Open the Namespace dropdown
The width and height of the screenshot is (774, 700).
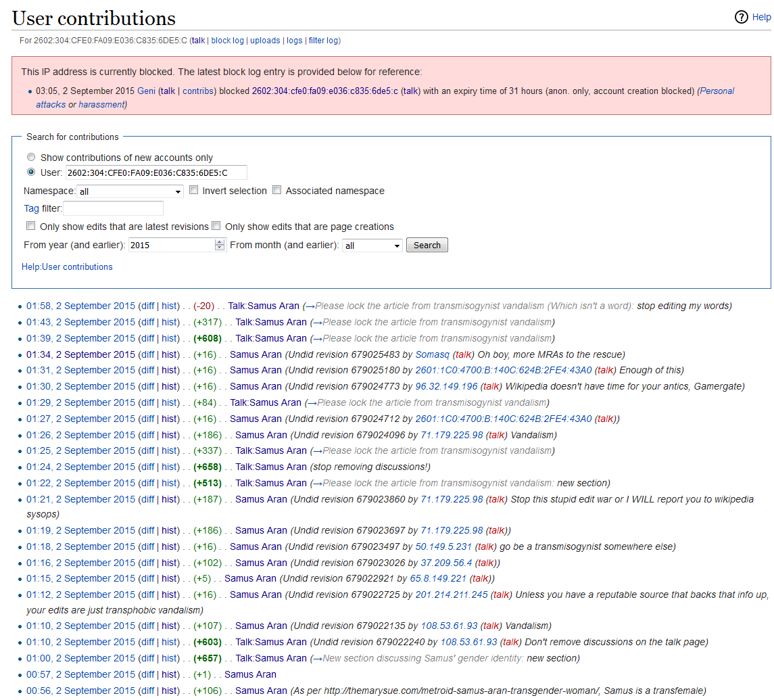[x=130, y=191]
